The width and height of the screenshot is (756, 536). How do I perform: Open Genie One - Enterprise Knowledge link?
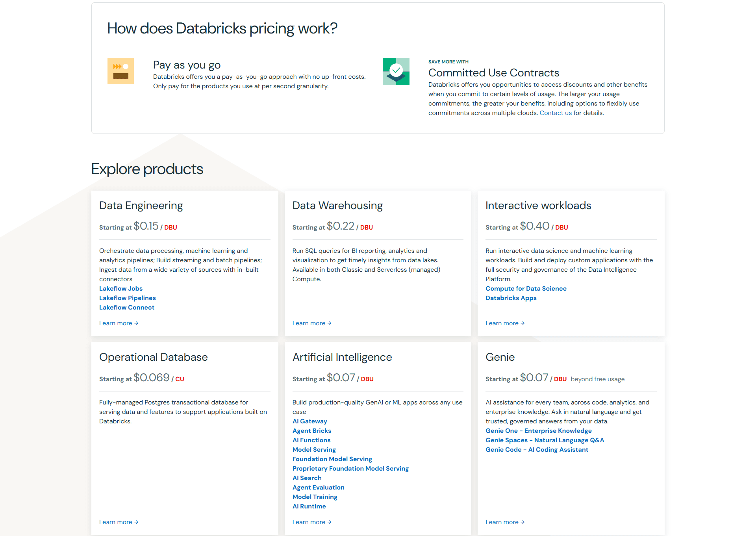pyautogui.click(x=539, y=431)
